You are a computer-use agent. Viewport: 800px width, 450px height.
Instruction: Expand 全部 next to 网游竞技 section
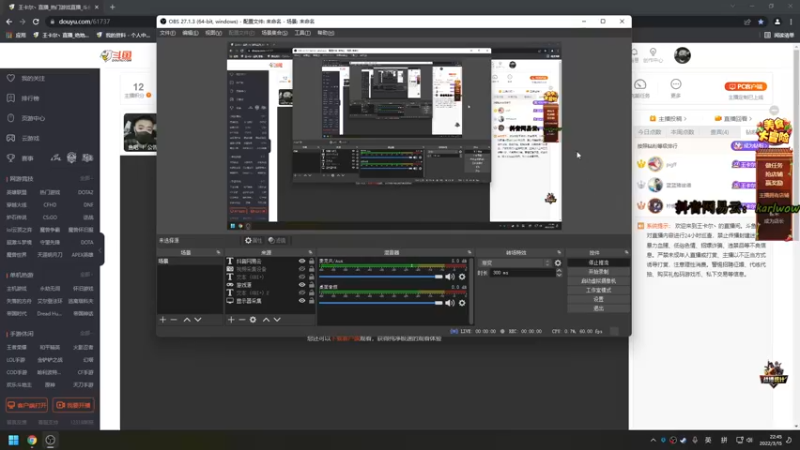[86, 179]
